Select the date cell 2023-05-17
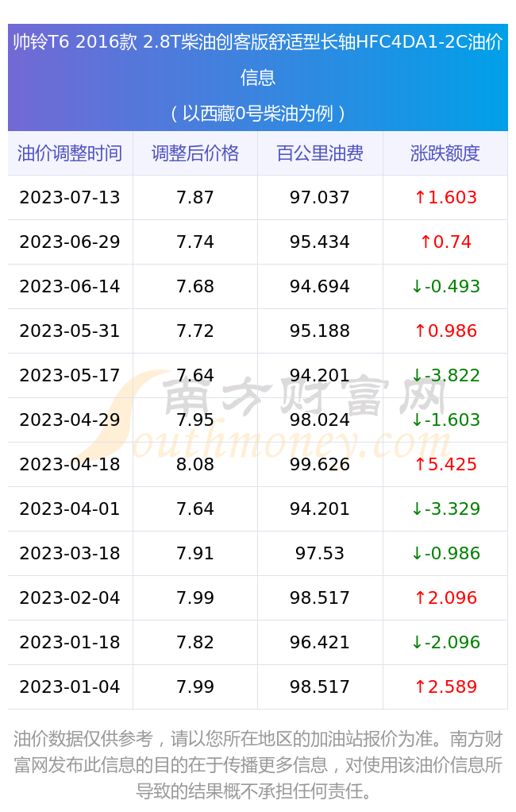Image resolution: width=516 pixels, height=812 pixels. [70, 376]
